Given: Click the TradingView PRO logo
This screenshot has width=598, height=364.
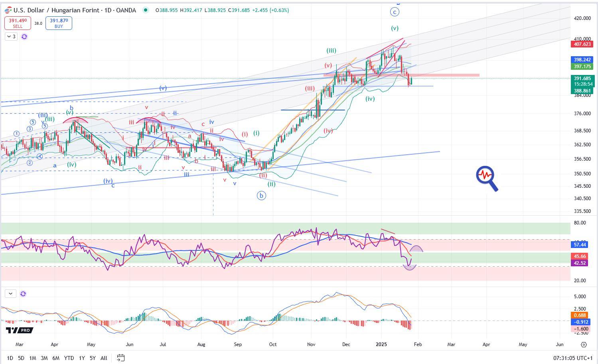Looking at the screenshot, I should [19, 330].
